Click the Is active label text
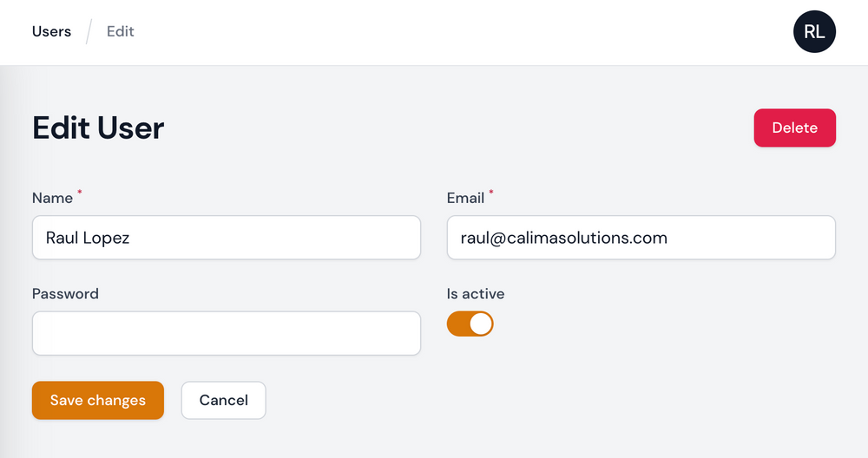 (475, 293)
